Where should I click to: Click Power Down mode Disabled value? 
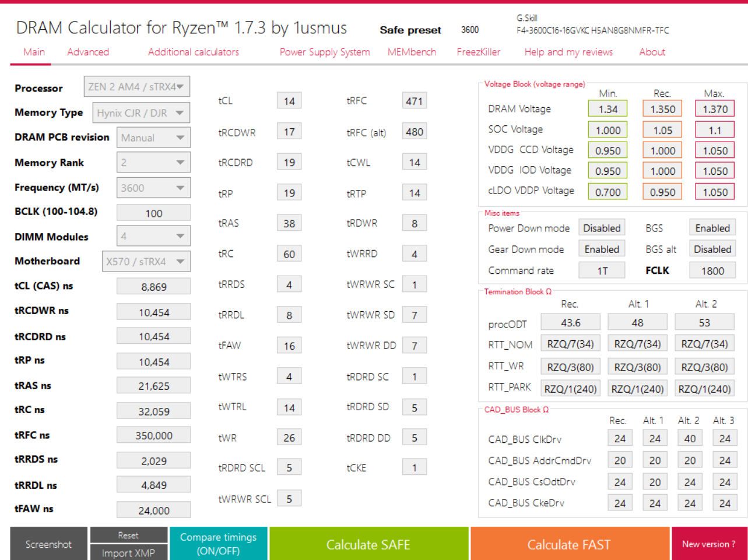tap(602, 228)
